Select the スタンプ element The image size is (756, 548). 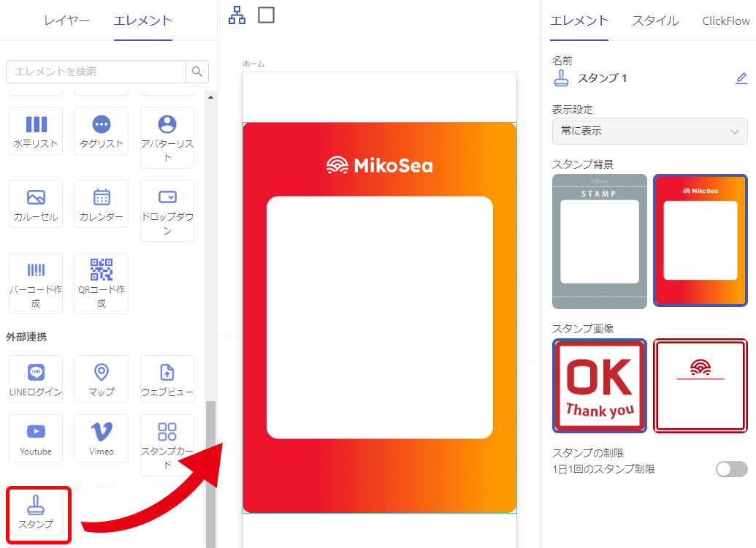[x=36, y=511]
